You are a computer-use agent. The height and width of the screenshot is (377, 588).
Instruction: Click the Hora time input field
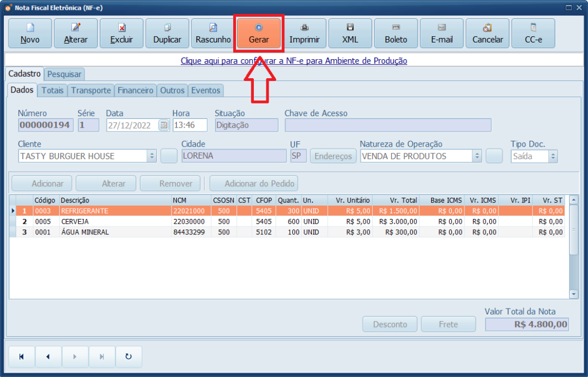tap(189, 125)
